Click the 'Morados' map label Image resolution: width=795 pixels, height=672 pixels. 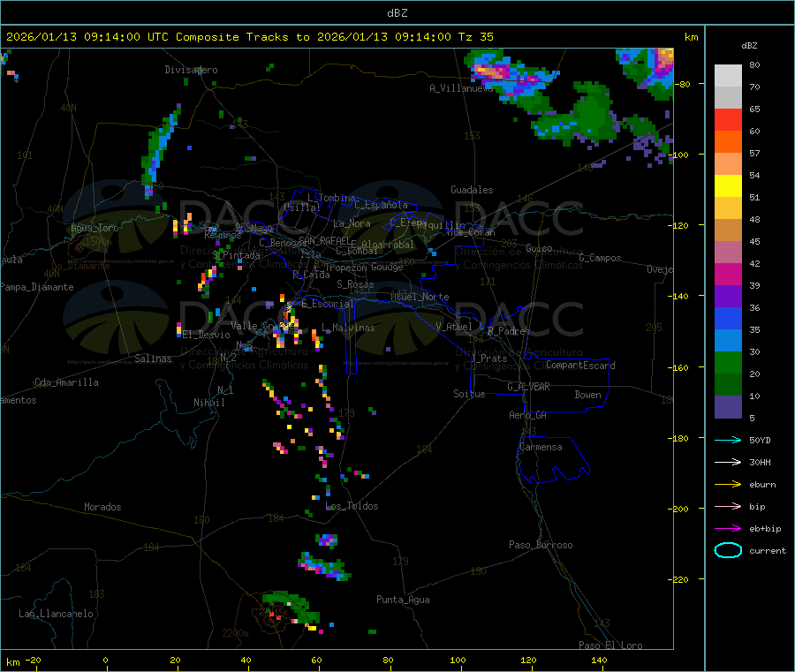coord(102,507)
